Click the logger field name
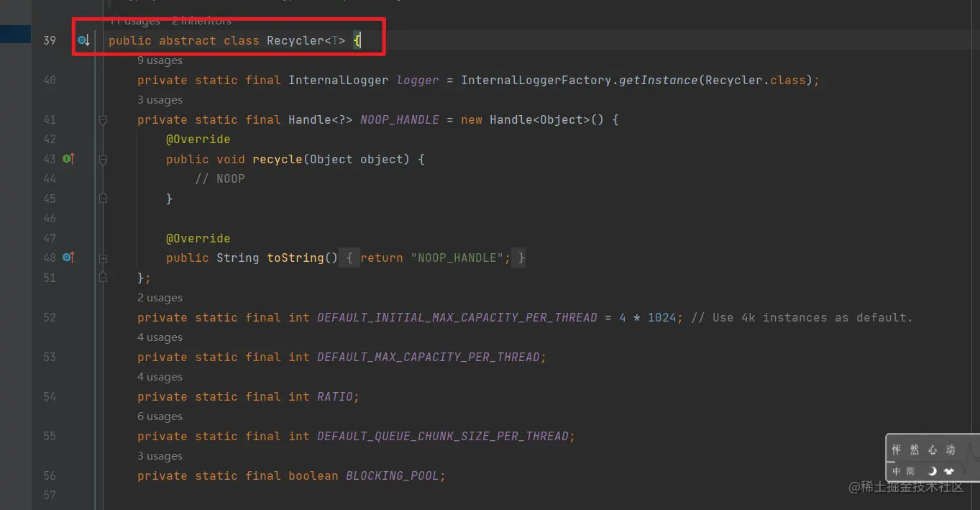Screen dimensions: 980x510 (418, 81)
